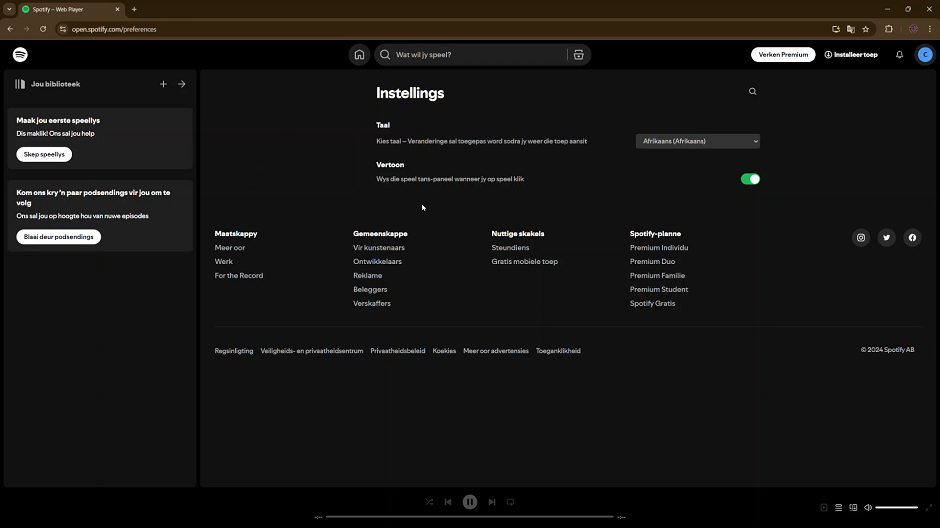
Task: Open Steundiens link
Action: (x=510, y=248)
